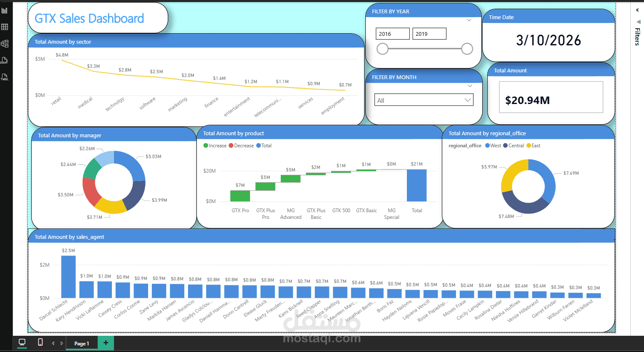Open the FILTER BY MONTH dropdown showing All
The width and height of the screenshot is (644, 352).
point(424,99)
